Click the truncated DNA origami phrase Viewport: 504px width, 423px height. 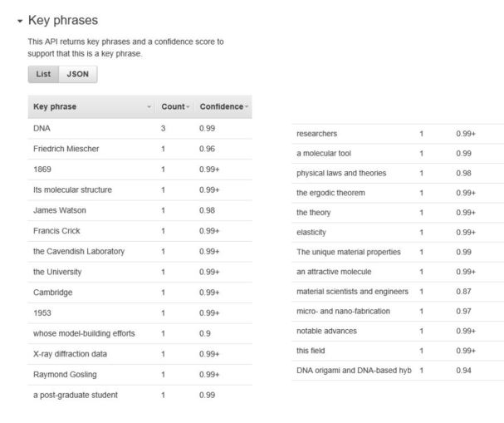[x=354, y=370]
